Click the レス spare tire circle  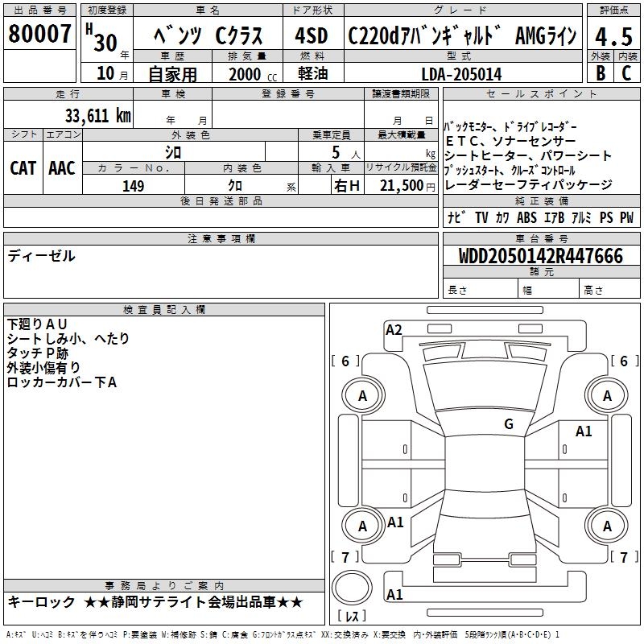(352, 588)
